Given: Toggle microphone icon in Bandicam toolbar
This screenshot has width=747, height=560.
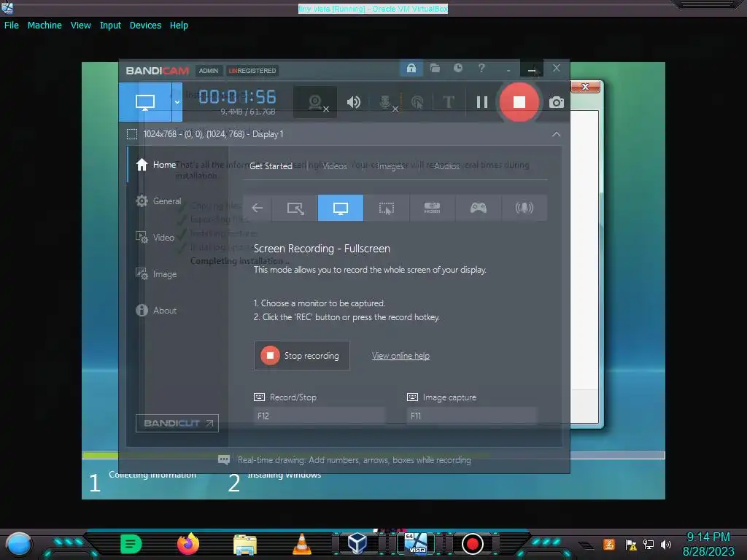Looking at the screenshot, I should click(386, 102).
